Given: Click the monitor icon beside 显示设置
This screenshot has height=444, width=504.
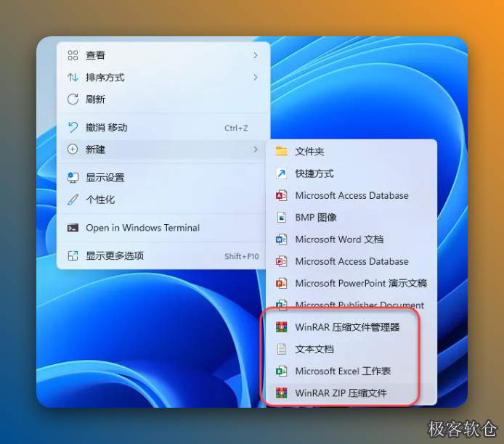Looking at the screenshot, I should (73, 178).
